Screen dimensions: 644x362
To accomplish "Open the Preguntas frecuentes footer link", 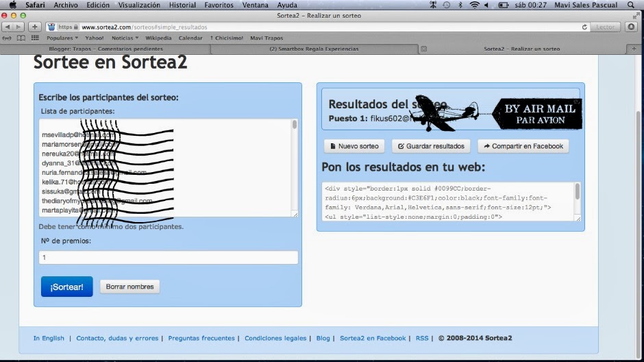I will coord(203,338).
